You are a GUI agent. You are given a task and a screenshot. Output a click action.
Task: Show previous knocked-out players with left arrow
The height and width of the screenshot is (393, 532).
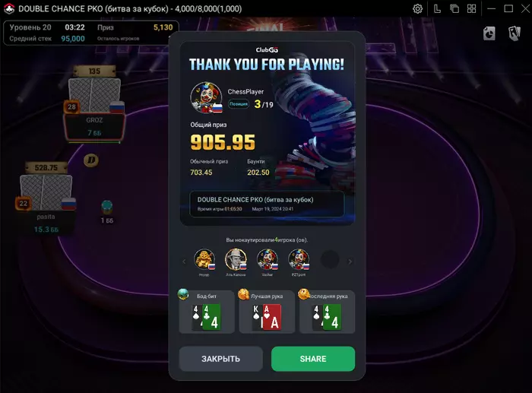point(184,261)
